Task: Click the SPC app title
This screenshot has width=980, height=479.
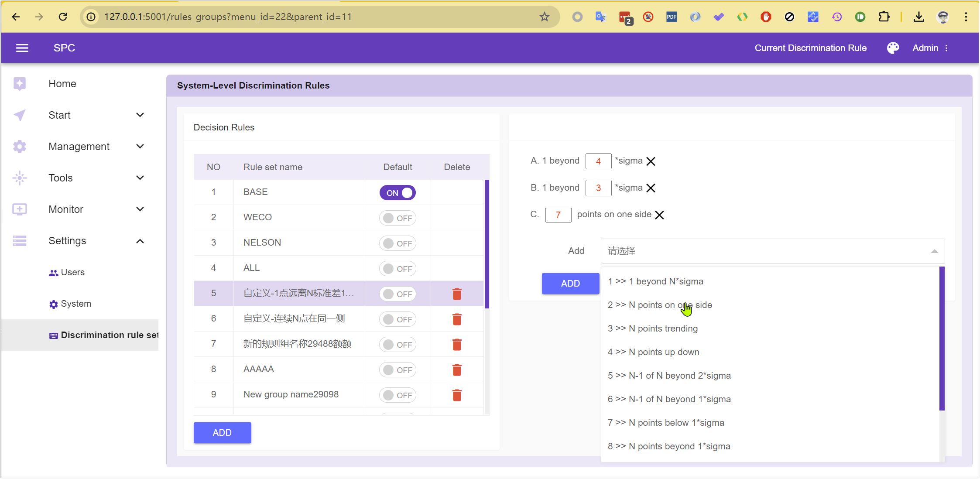Action: coord(64,48)
